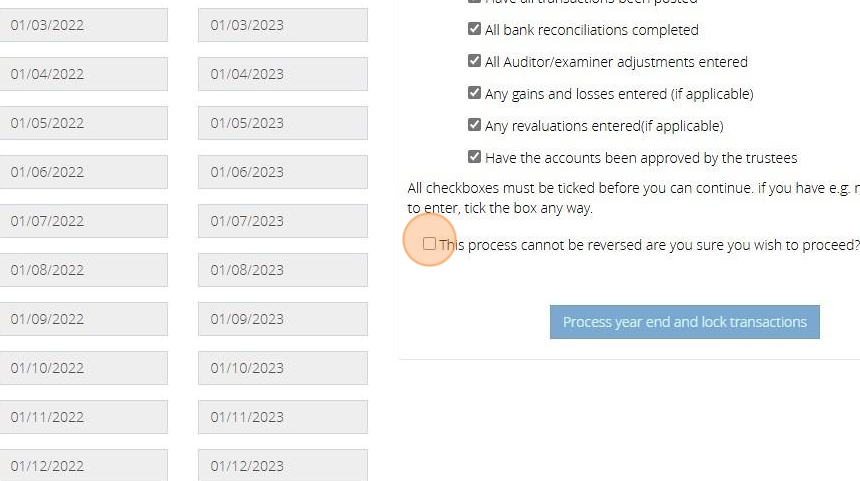Focus the 01/12/2023 date box
The image size is (860, 481).
coord(283,465)
